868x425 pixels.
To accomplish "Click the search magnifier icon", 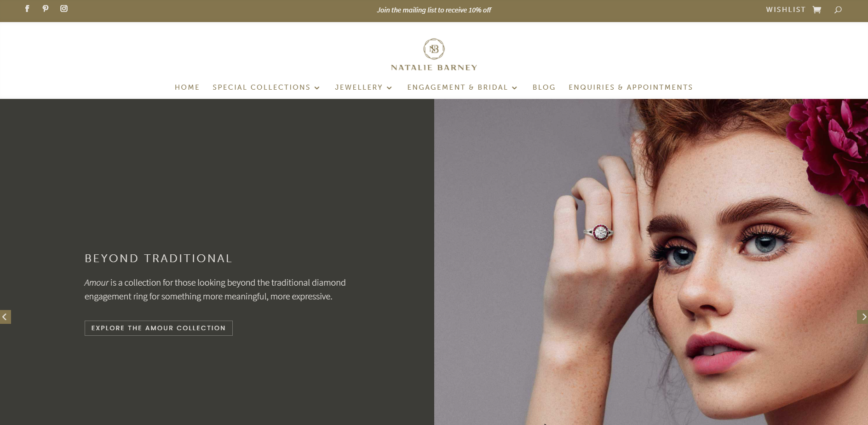I will coord(838,10).
